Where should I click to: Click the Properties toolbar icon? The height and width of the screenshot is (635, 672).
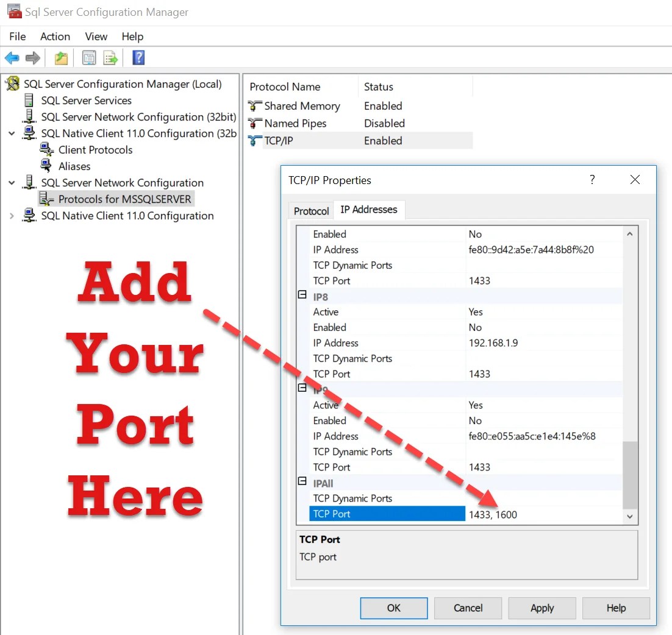point(88,58)
